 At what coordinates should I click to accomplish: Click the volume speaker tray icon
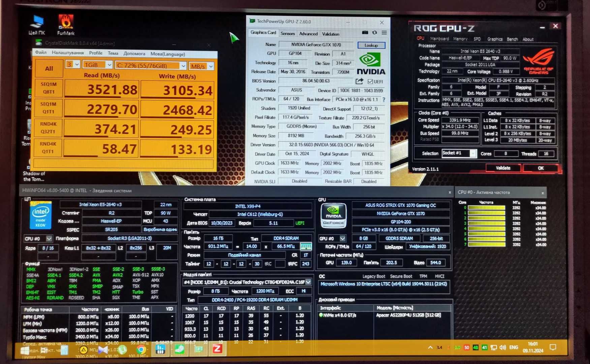click(x=502, y=347)
